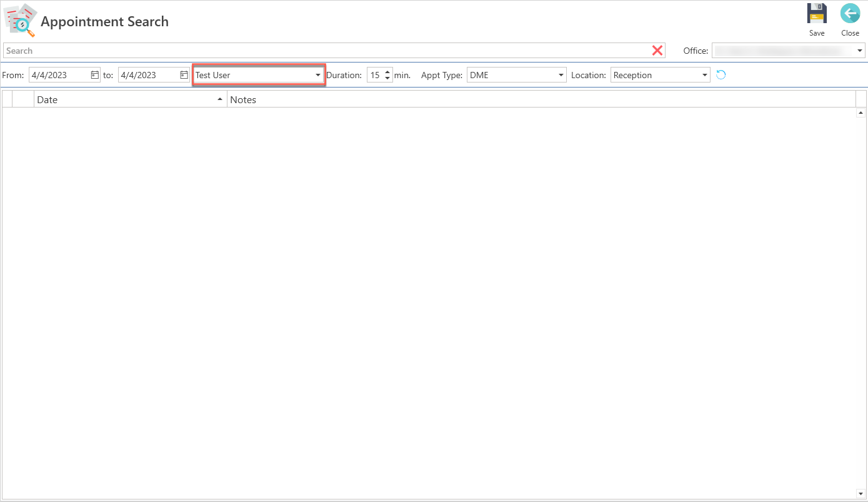Open the Test User dropdown
The height and width of the screenshot is (502, 868).
click(x=317, y=75)
